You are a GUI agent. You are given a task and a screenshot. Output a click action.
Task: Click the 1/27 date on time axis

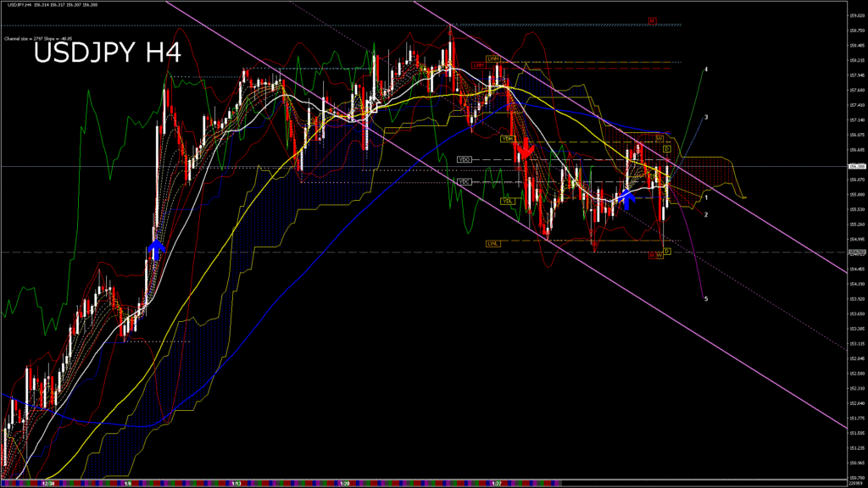[x=497, y=484]
